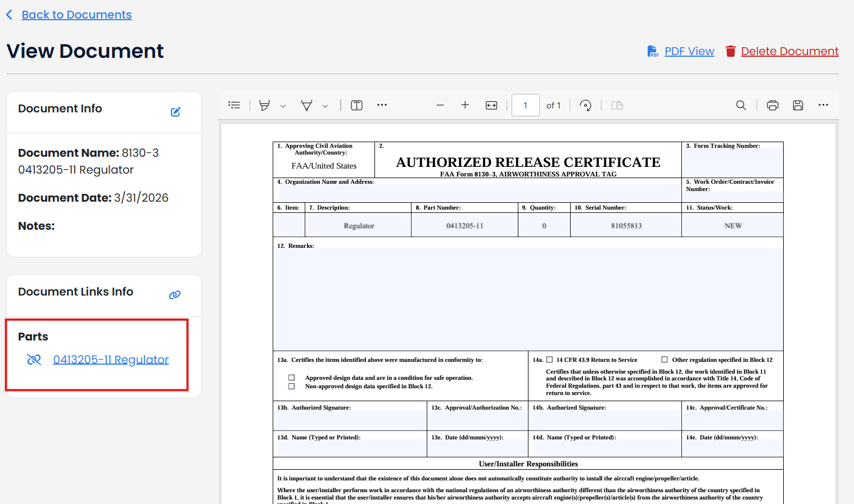Expand the highlighter options dropdown arrow
Image resolution: width=854 pixels, height=504 pixels.
click(x=283, y=106)
